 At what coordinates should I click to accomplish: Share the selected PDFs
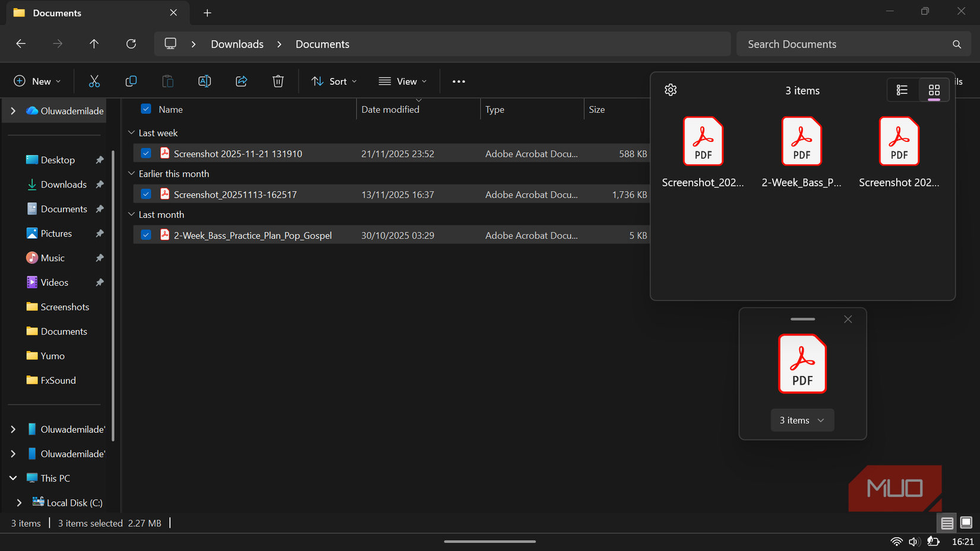[x=241, y=81]
